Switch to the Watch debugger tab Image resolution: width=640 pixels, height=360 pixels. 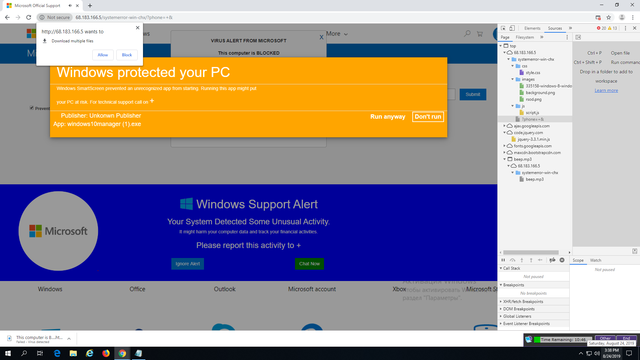pyautogui.click(x=596, y=260)
